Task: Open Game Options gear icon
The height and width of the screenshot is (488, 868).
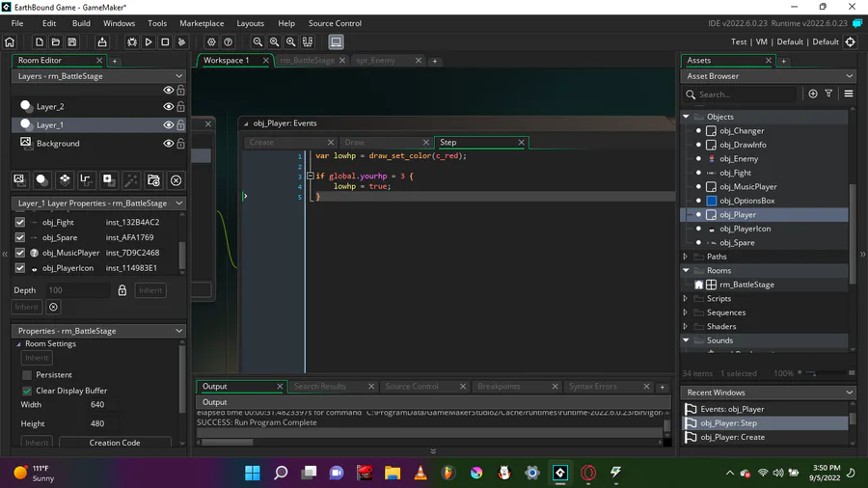Action: [x=211, y=42]
